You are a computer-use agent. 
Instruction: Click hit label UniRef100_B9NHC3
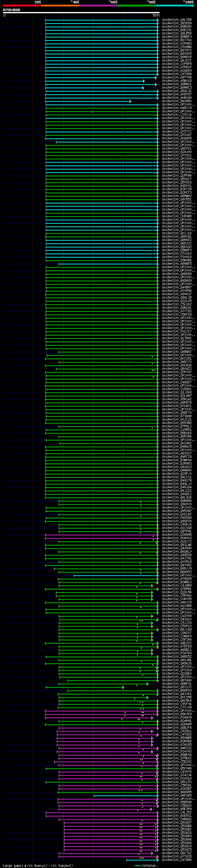click(x=177, y=88)
